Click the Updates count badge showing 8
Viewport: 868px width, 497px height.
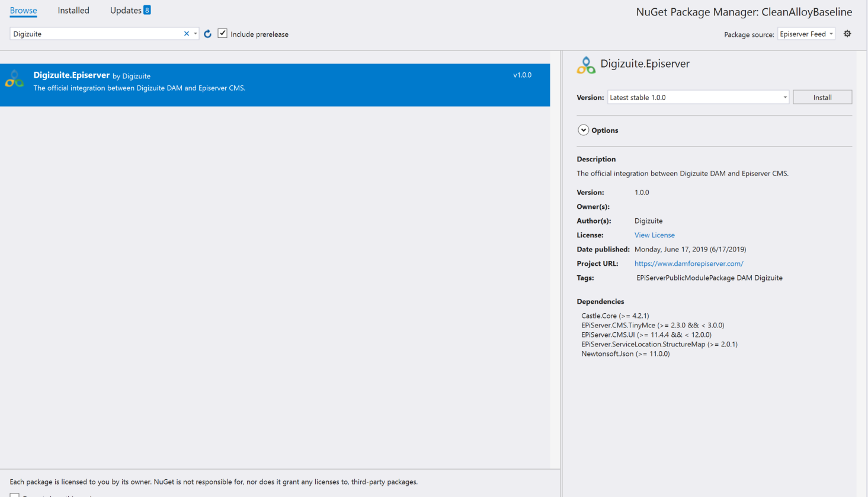(147, 10)
